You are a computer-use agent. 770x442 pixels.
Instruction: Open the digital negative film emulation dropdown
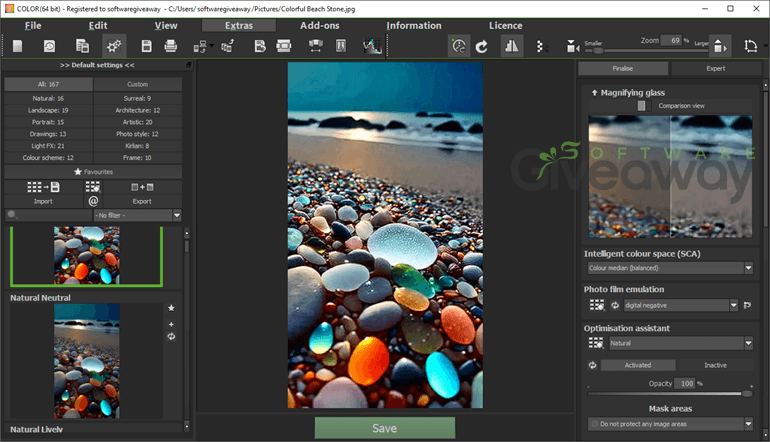[x=681, y=305]
